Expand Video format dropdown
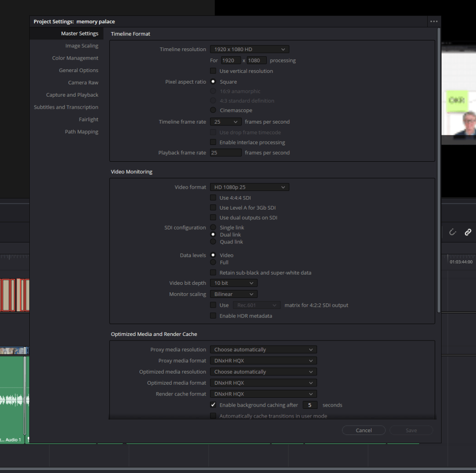476x473 pixels. (249, 187)
